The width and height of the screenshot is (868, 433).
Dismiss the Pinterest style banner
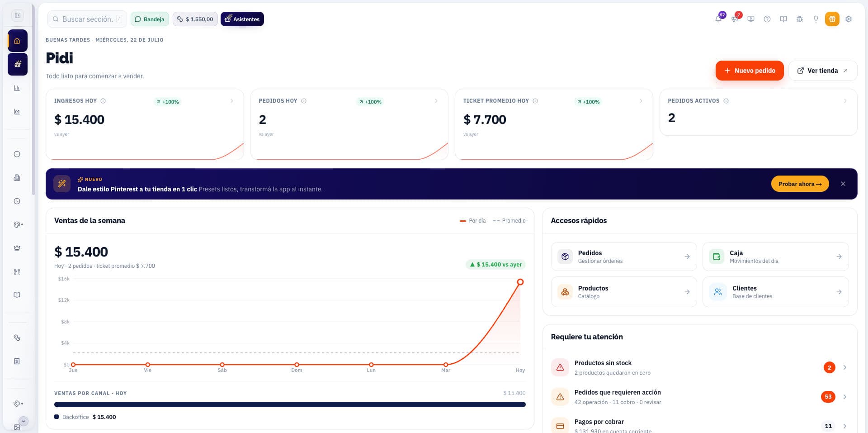tap(843, 184)
